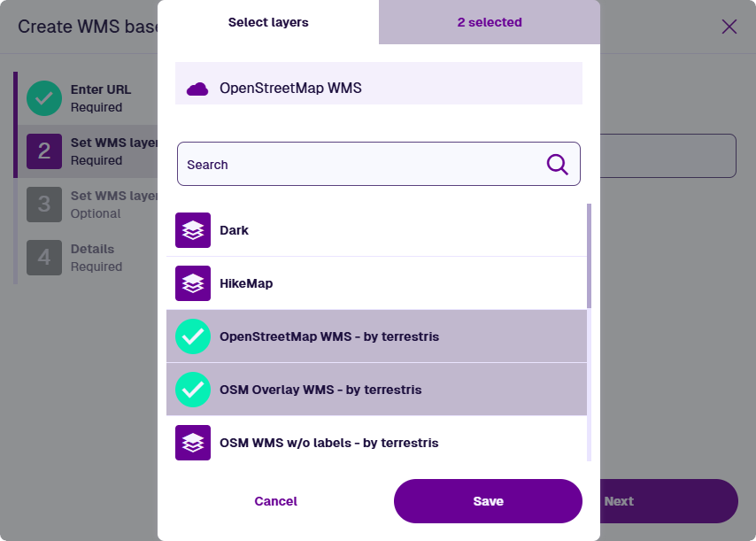Screen dimensions: 756x541
Task: Click the Dark layer stack icon
Action: coord(193,230)
